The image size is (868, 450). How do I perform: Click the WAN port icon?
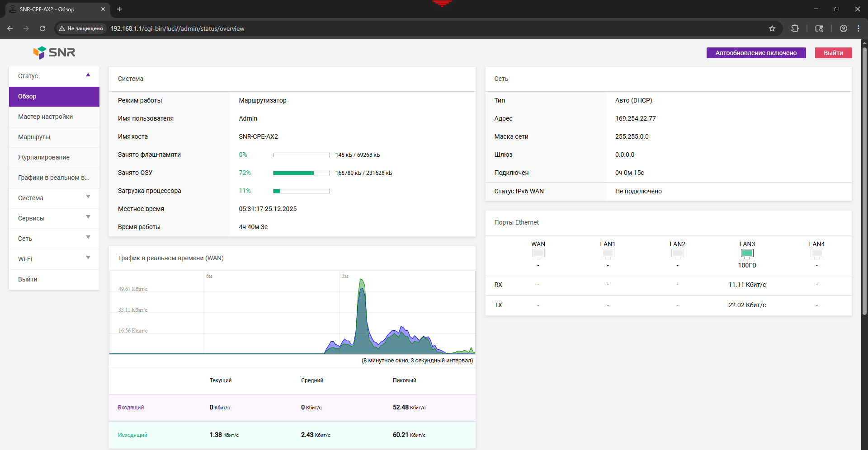(x=538, y=253)
